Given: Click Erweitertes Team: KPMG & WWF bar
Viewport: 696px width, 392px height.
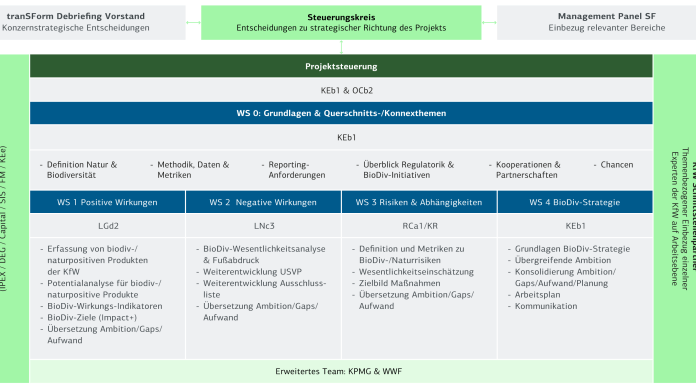Looking at the screenshot, I should point(341,371).
